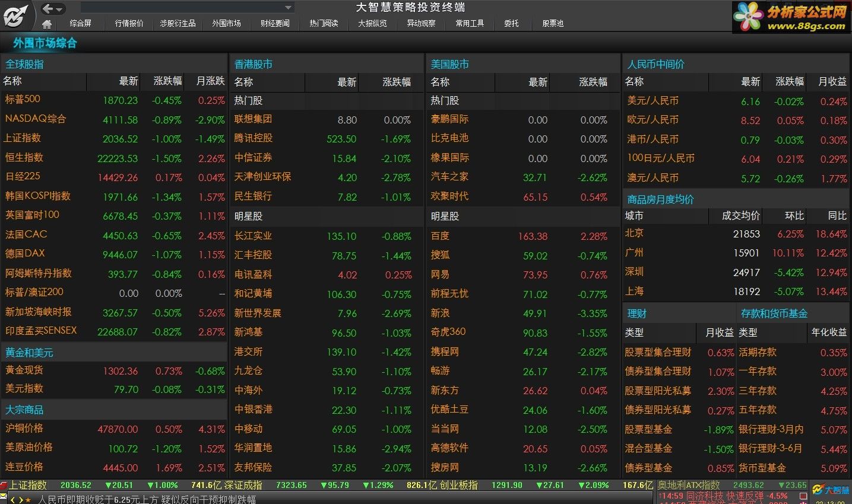This screenshot has height=504, width=852.
Task: Sort Hong Kong stocks by 涨跌幅 column
Action: pyautogui.click(x=397, y=82)
